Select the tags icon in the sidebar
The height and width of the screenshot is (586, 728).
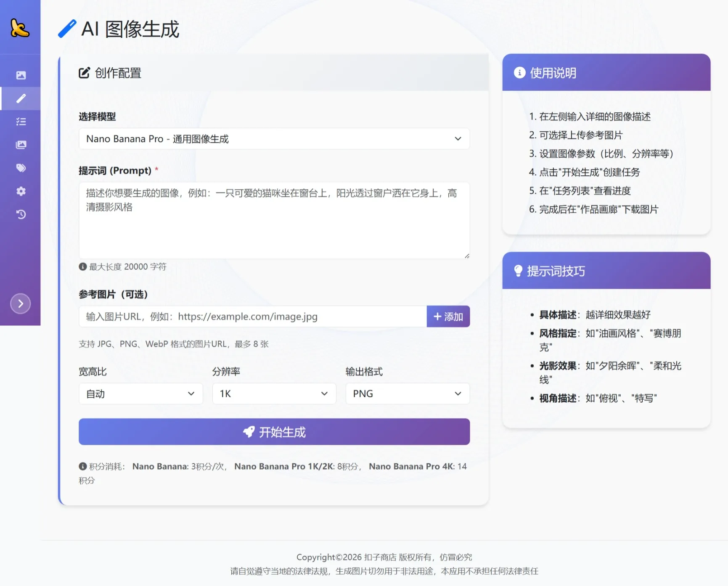tap(21, 168)
